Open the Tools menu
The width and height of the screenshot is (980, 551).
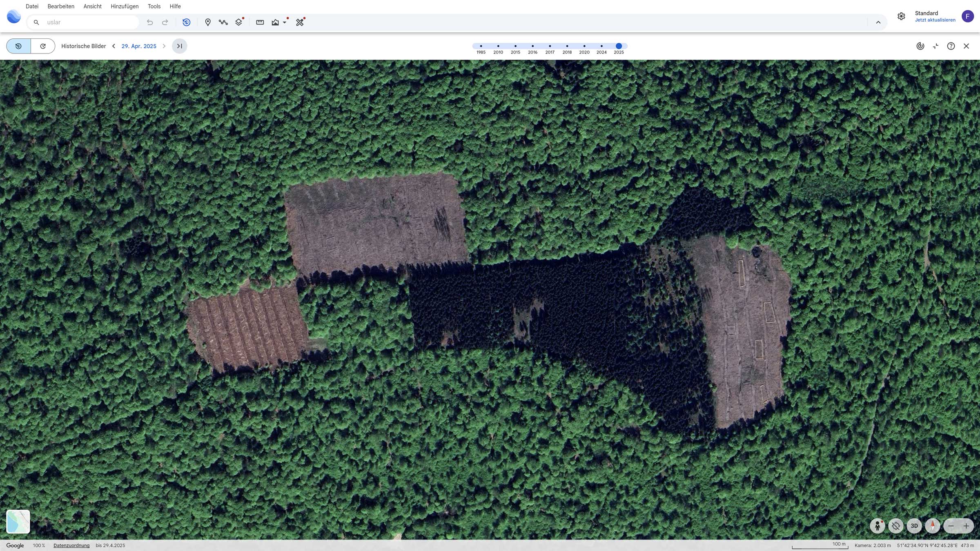click(x=154, y=6)
